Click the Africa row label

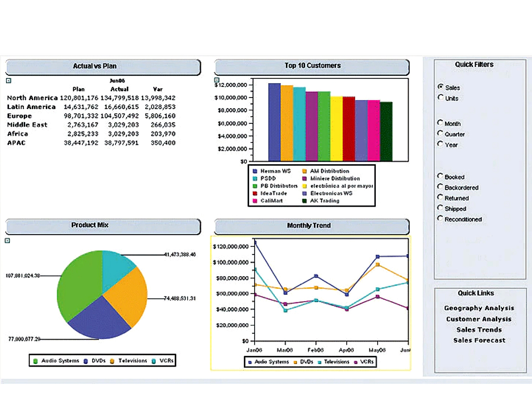click(18, 134)
